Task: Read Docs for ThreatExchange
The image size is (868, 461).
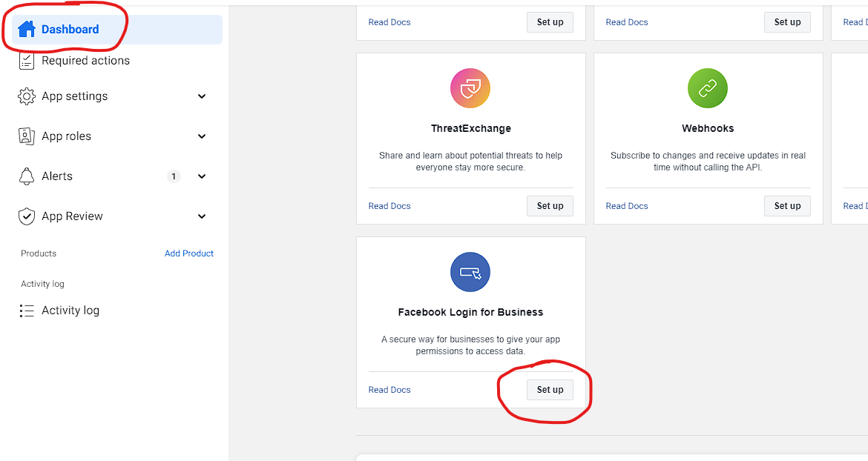Action: 389,205
